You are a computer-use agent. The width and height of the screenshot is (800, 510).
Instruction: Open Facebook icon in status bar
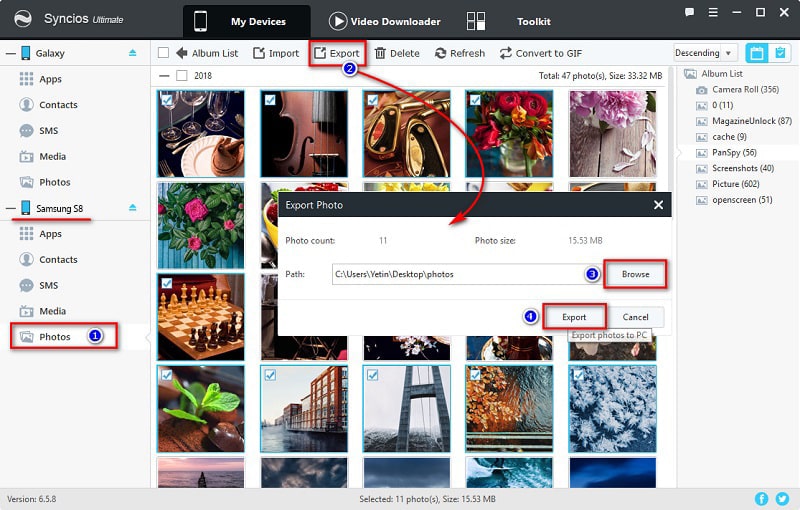(761, 499)
